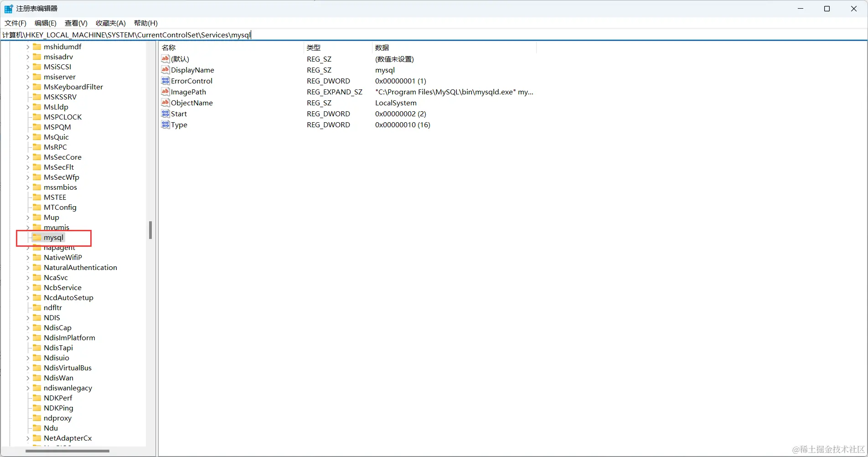Select the ImagePath string value icon

[165, 92]
